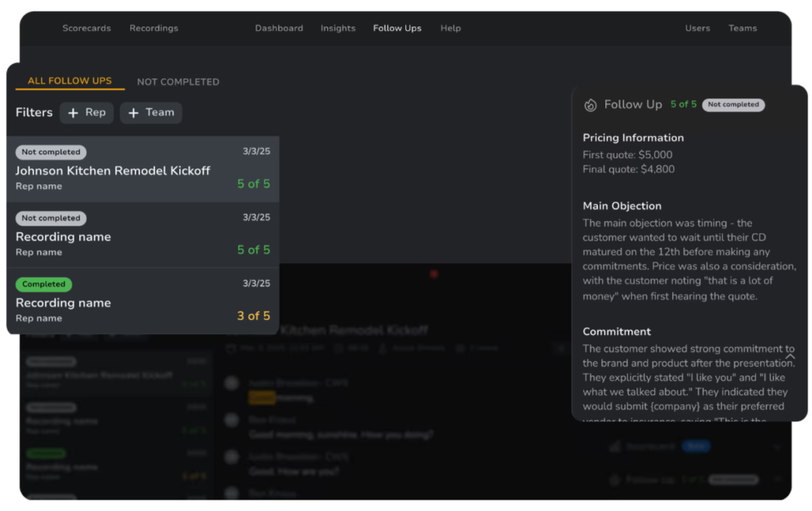Navigate to Insights
Screen dimensions: 812x511
(x=338, y=28)
